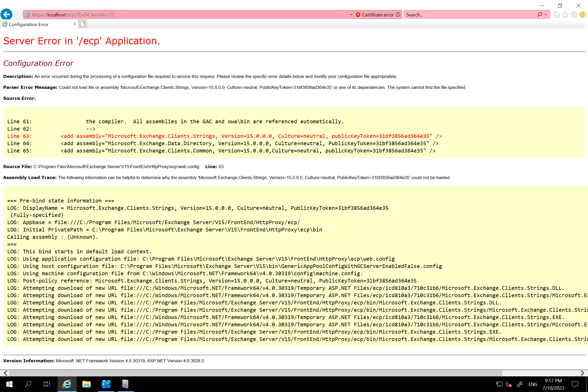Open a new browser tab
The height and width of the screenshot is (392, 588).
click(83, 24)
